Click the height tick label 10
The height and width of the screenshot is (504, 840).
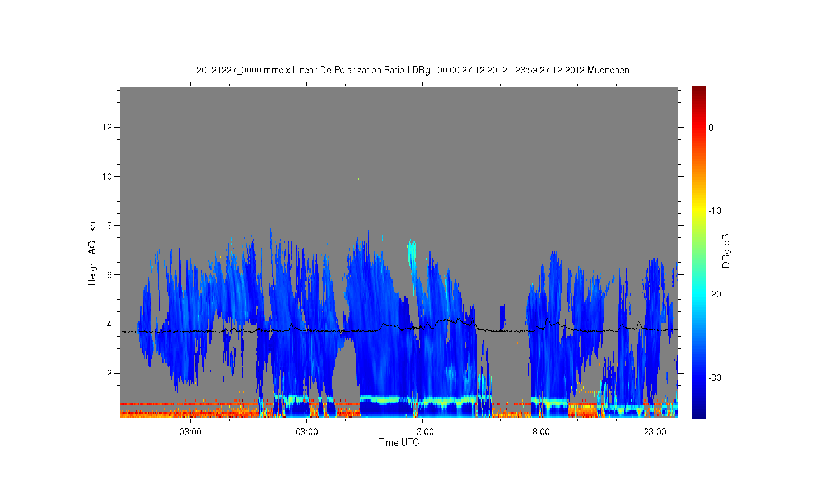tap(108, 176)
